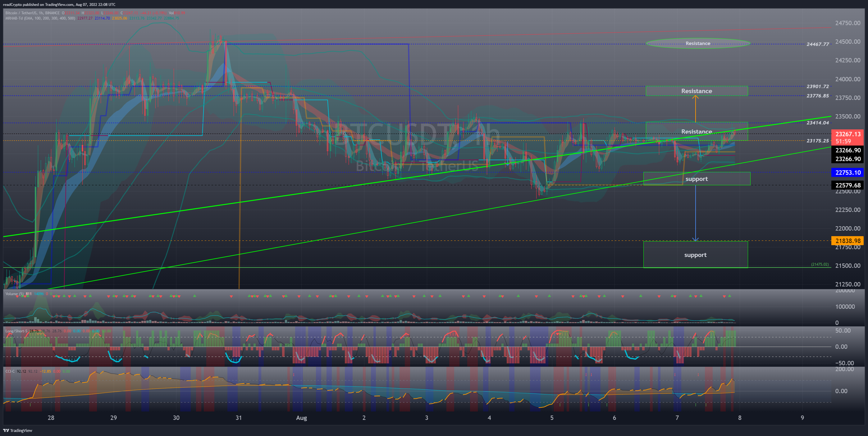The height and width of the screenshot is (436, 868).
Task: Click the 24500.00 price axis tick
Action: pos(848,42)
